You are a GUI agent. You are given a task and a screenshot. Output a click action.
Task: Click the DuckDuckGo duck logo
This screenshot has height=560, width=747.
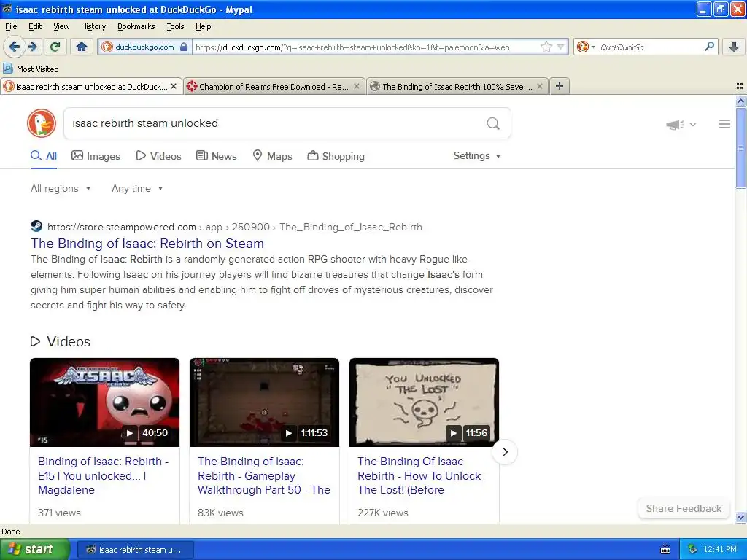tap(42, 123)
